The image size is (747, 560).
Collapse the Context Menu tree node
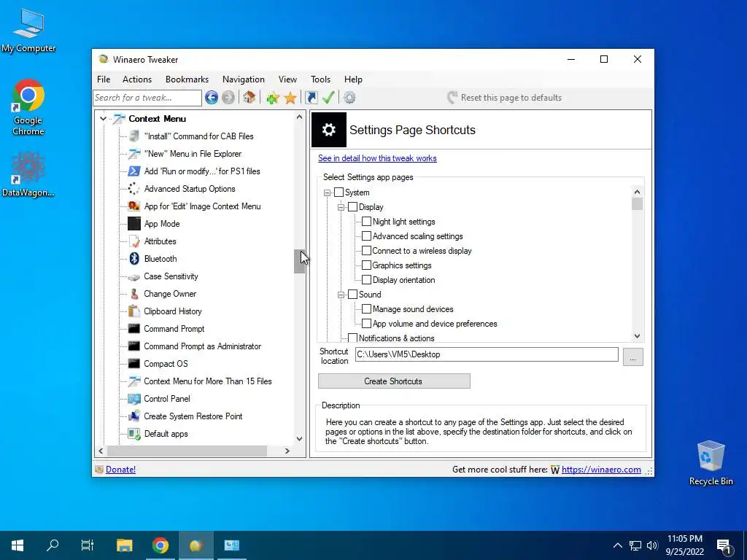(x=103, y=119)
